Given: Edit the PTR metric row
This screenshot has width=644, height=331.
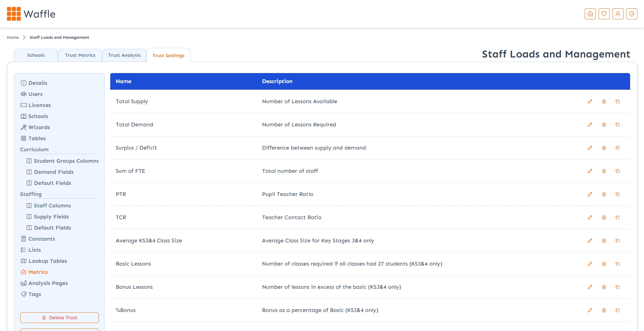Looking at the screenshot, I should pyautogui.click(x=590, y=194).
